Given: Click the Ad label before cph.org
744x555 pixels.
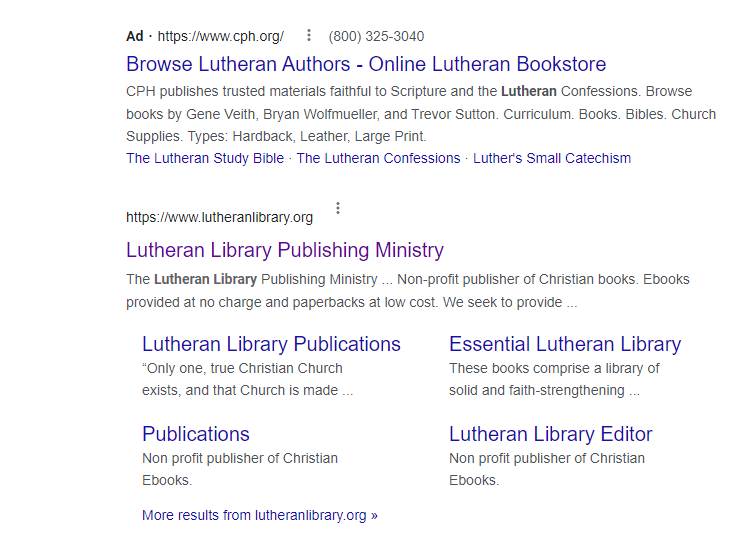Looking at the screenshot, I should (x=135, y=36).
